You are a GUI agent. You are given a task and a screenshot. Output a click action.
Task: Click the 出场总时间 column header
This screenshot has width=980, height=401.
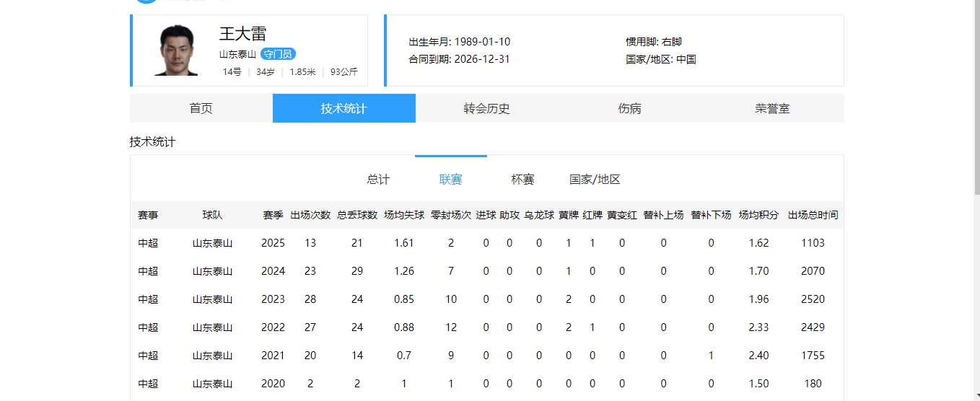tap(813, 215)
